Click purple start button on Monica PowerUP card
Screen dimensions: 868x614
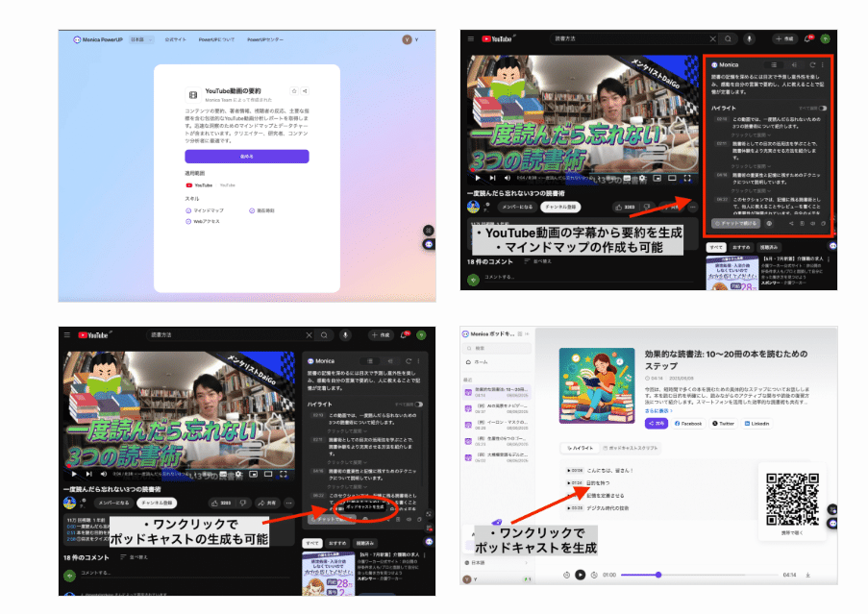click(x=247, y=157)
